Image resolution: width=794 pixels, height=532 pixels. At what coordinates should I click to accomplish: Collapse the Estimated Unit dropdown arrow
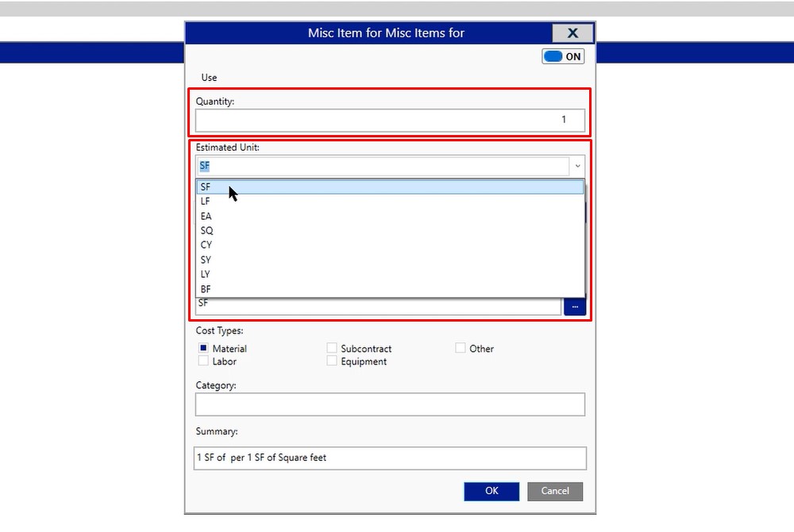(577, 166)
